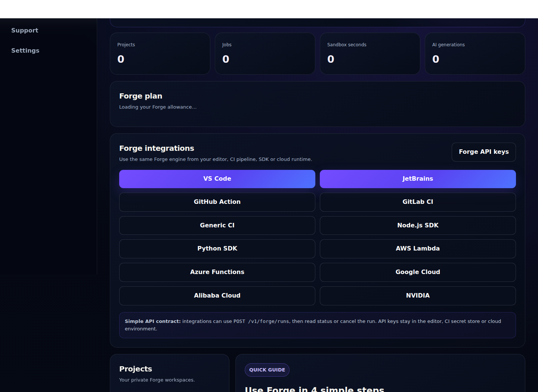Select the Google Cloud integration
The image size is (538, 392).
click(418, 272)
